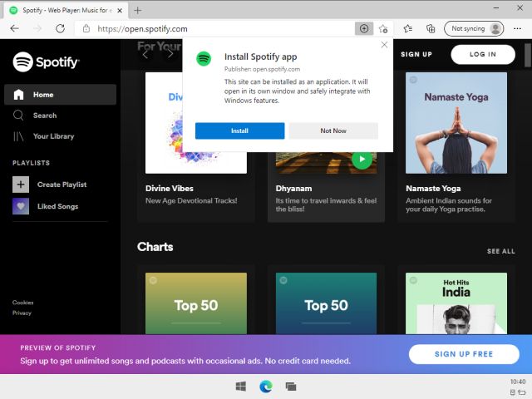This screenshot has width=532, height=399.
Task: Open Your Library in the sidebar
Action: [53, 136]
